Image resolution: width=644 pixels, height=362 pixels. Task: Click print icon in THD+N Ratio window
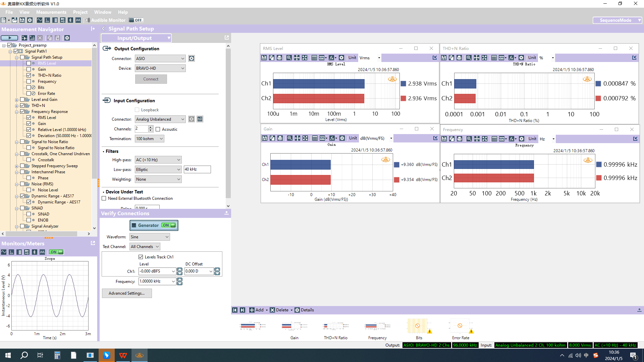459,58
